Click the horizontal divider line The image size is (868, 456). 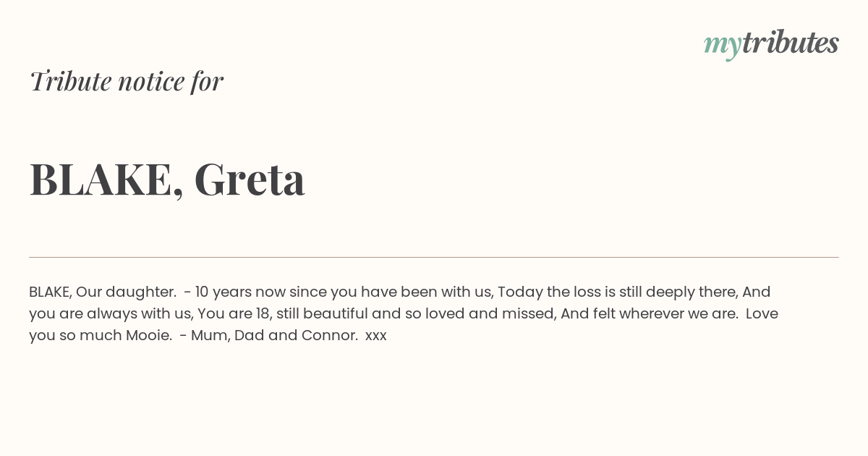pyautogui.click(x=434, y=257)
